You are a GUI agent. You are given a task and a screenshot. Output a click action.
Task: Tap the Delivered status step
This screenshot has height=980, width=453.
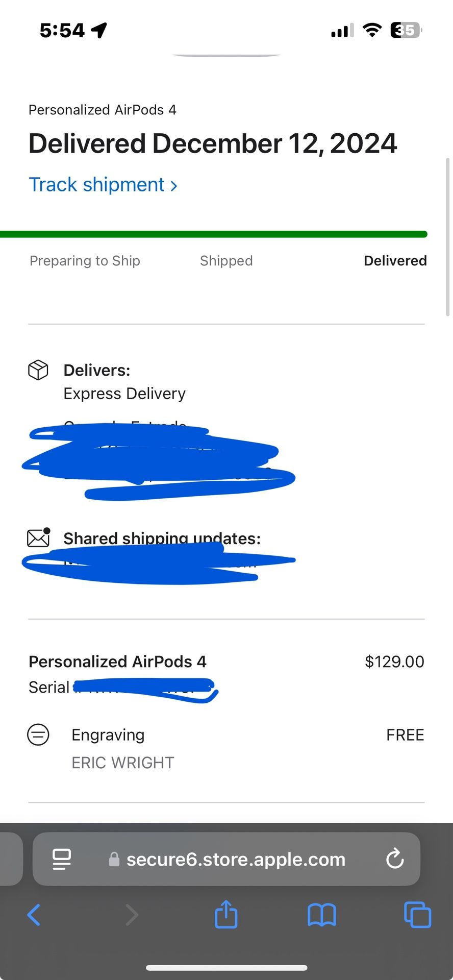pyautogui.click(x=395, y=261)
